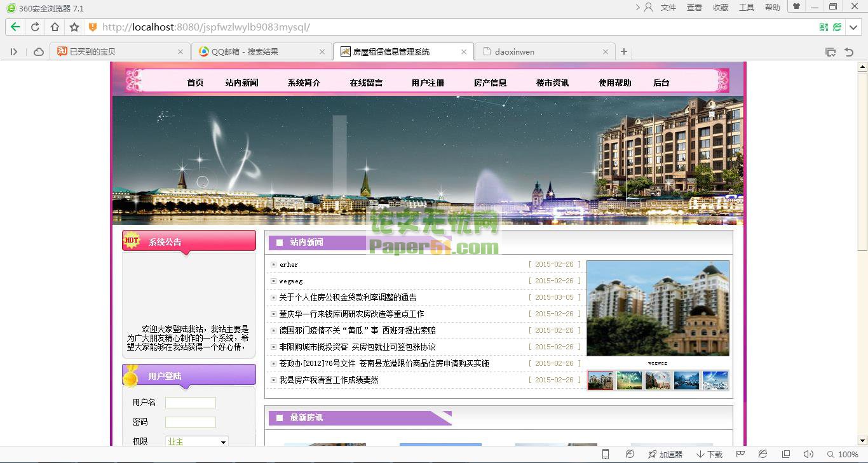
Task: Open the 权限 dropdown showing 业主
Action: (x=196, y=441)
